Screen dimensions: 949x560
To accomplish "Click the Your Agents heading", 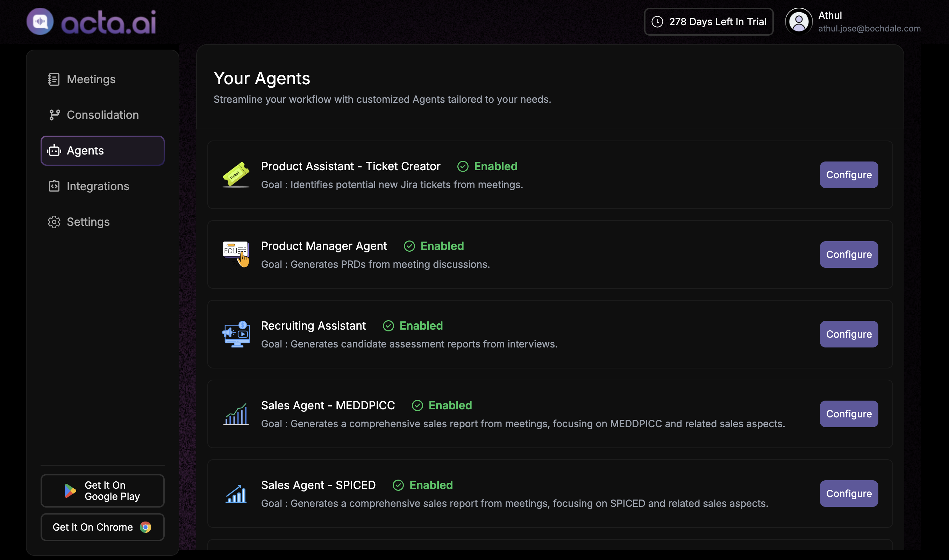I will [x=262, y=78].
